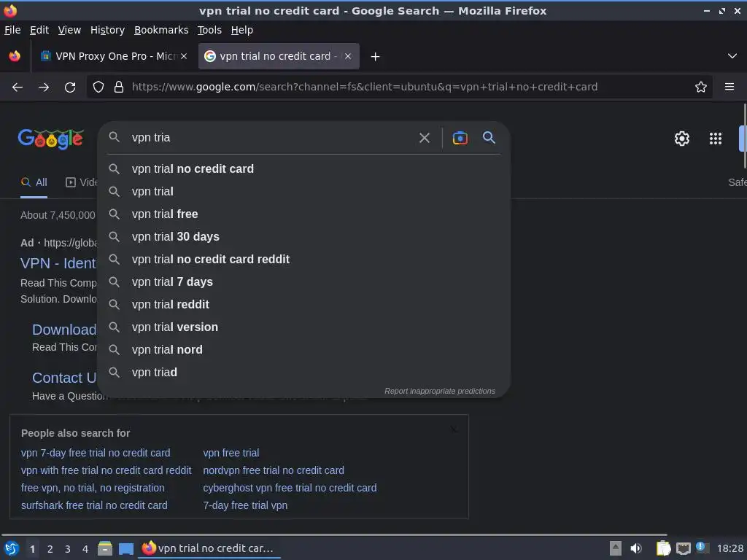The width and height of the screenshot is (747, 560).
Task: Open the Edit menu
Action: (x=39, y=30)
